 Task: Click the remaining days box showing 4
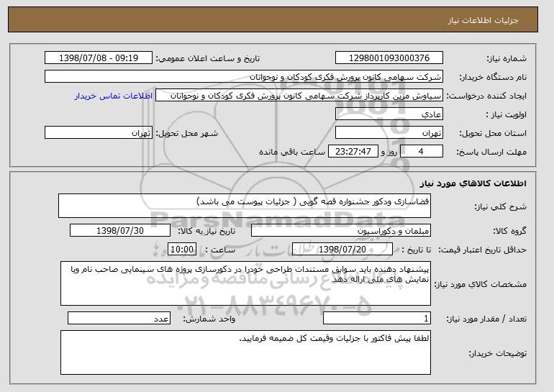click(x=421, y=151)
